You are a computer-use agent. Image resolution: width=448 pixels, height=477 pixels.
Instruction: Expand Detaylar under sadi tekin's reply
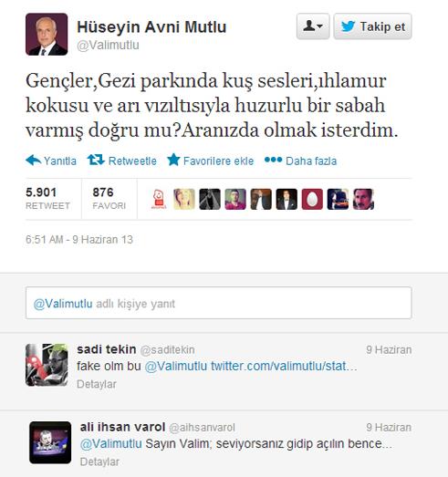coord(97,384)
